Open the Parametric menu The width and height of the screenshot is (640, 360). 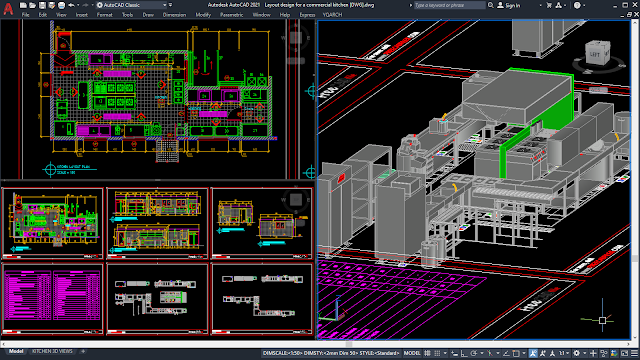coord(231,15)
